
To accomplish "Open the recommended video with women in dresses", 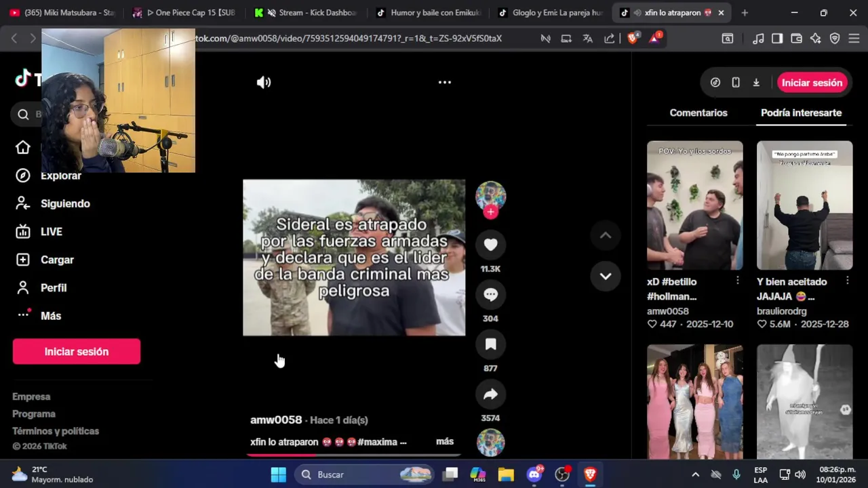I will (694, 402).
